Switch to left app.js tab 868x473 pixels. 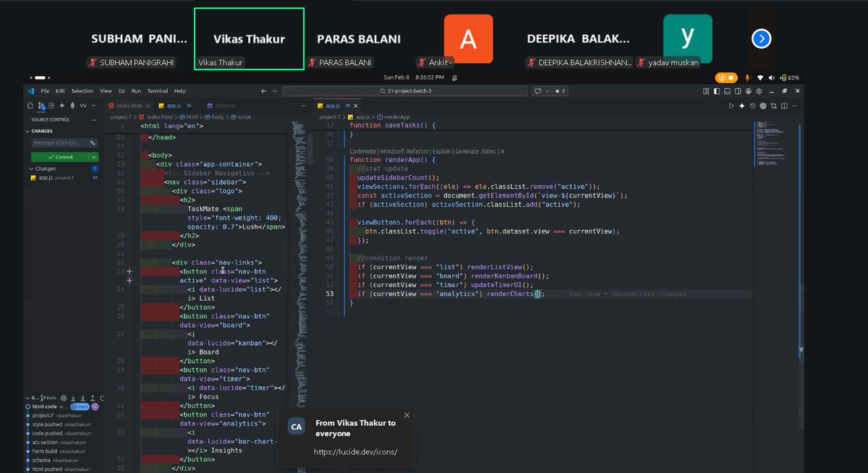pos(174,106)
